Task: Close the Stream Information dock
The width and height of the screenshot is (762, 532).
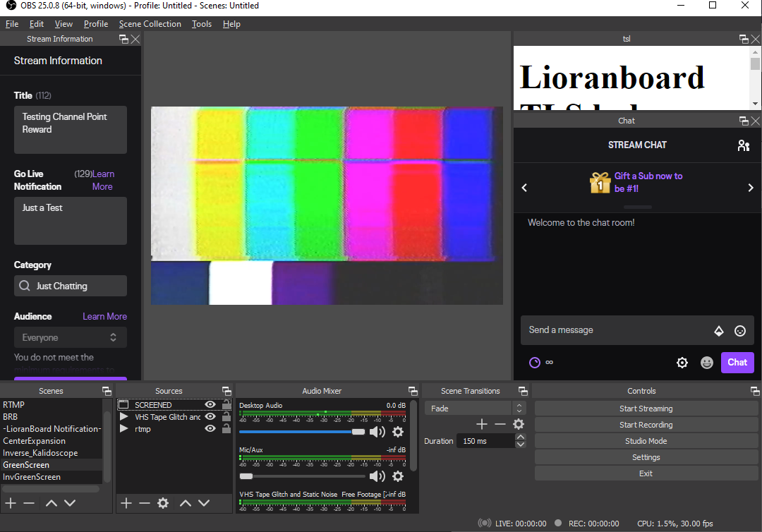Action: [x=135, y=39]
